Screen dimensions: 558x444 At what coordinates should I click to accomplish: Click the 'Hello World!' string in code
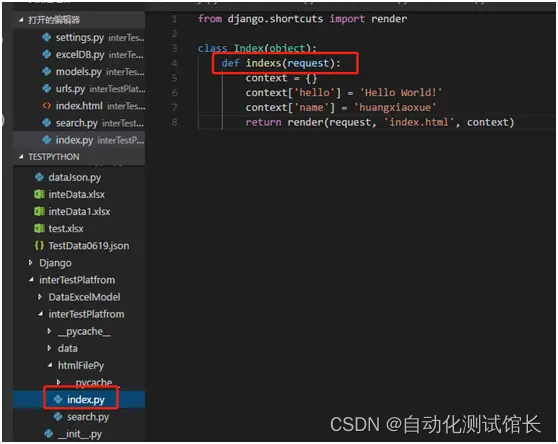click(401, 93)
